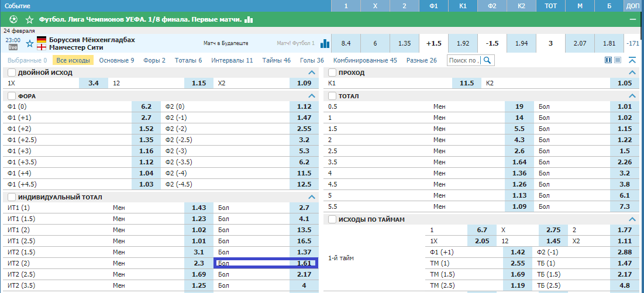
Task: Open the Разные 26 tab
Action: coord(422,60)
